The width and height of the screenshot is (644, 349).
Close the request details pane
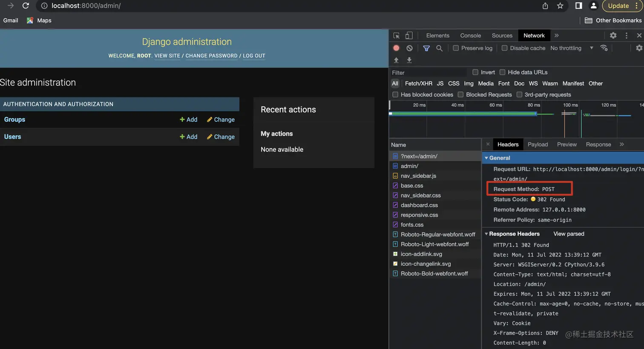[488, 144]
